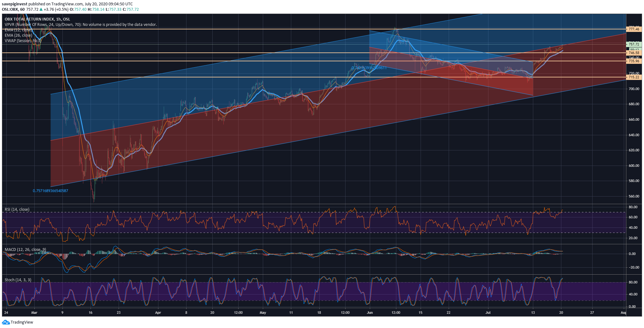Toggle the EMA (12, close) indicator label
The image size is (644, 328).
coord(18,30)
